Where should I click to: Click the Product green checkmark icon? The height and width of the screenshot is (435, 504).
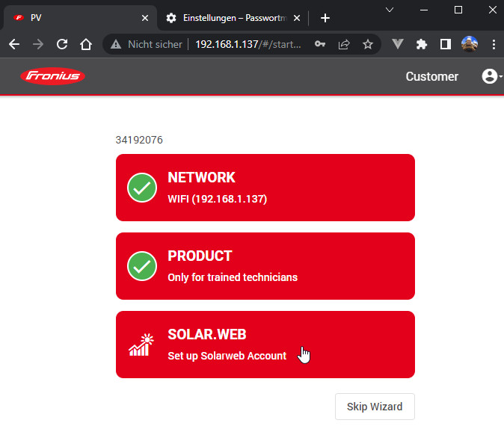click(141, 266)
